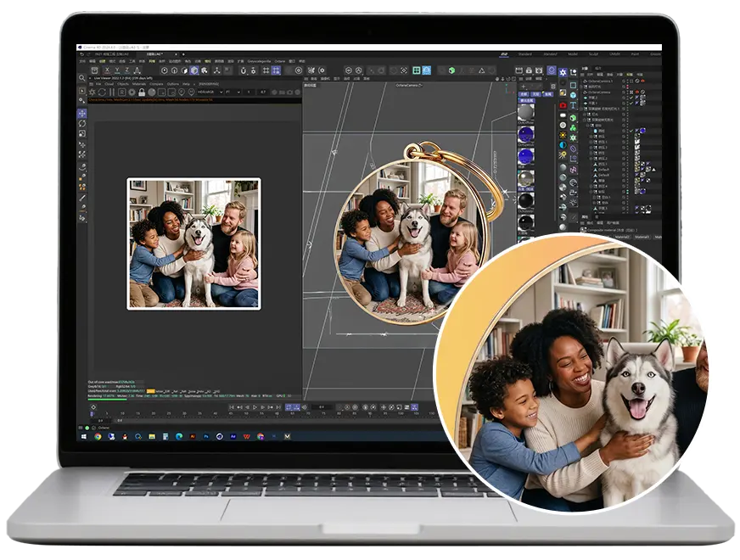Viewport: 740px width, 560px height.
Task: Click the cyan cube primitive icon
Action: point(574,95)
